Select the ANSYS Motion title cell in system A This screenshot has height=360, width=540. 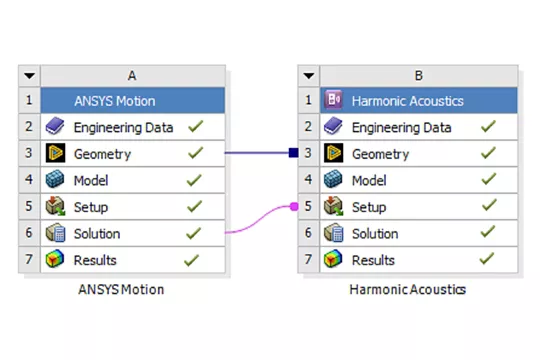pyautogui.click(x=133, y=100)
